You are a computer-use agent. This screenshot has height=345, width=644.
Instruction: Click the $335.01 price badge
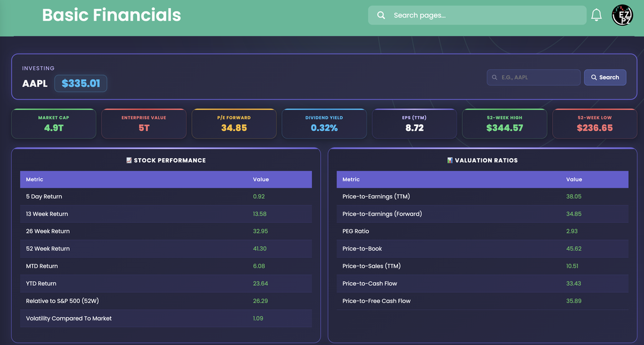click(x=81, y=84)
